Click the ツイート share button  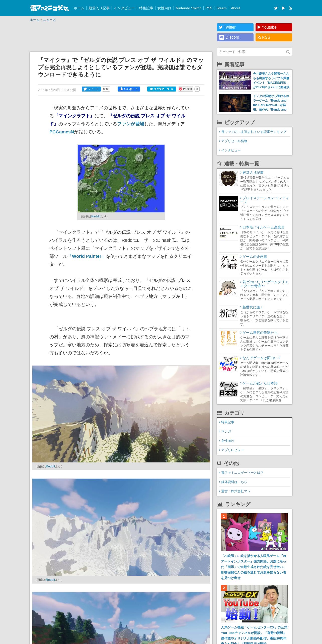pos(91,89)
